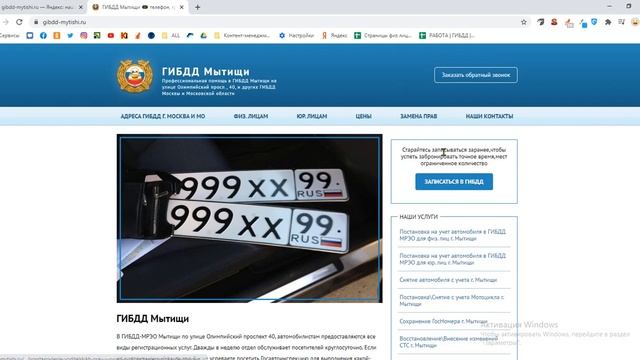Open Сохранение ГосНомера г. Мытищи link
The image size is (640, 360).
pos(443,322)
